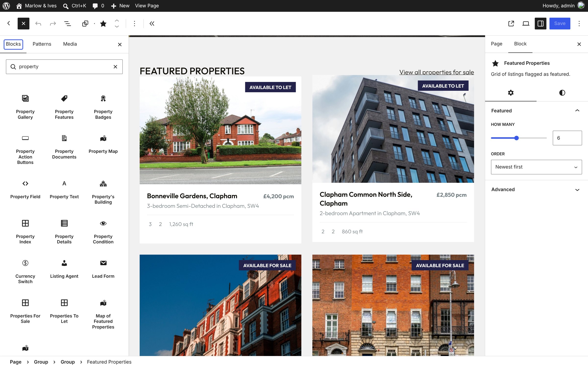
Task: Click the Save button
Action: point(560,24)
